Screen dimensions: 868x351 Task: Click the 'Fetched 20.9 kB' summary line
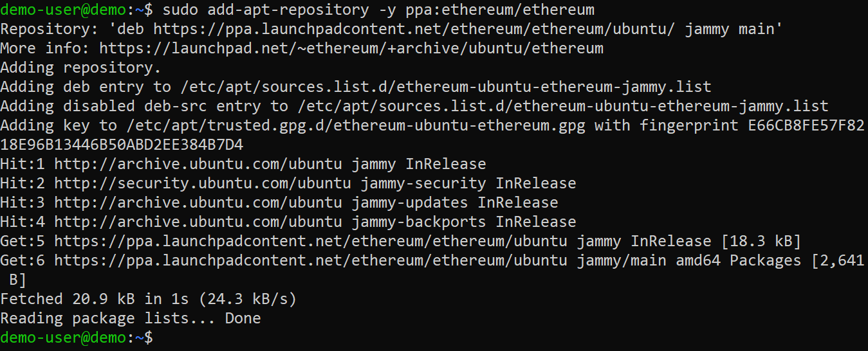click(x=148, y=299)
